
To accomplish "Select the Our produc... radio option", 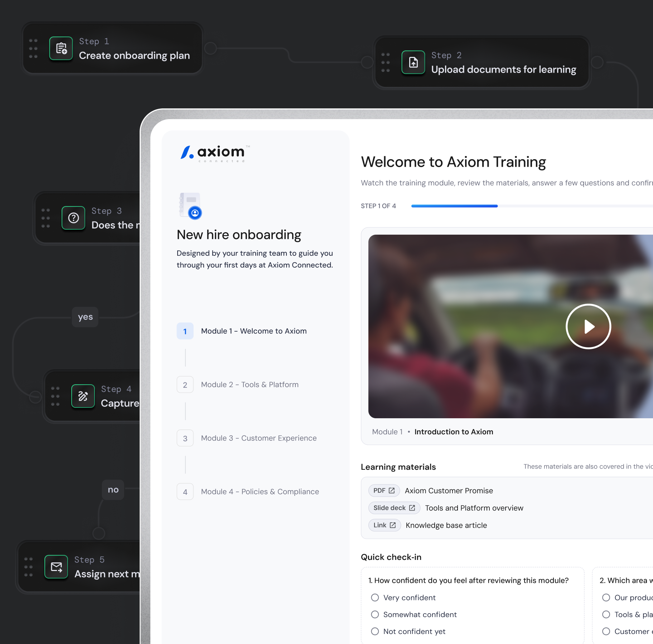I will (x=606, y=597).
